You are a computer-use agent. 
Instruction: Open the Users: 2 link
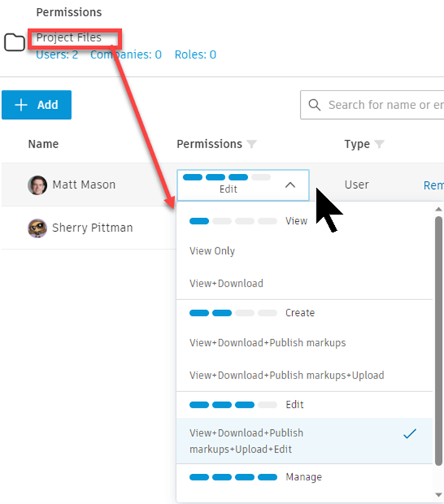pos(57,55)
